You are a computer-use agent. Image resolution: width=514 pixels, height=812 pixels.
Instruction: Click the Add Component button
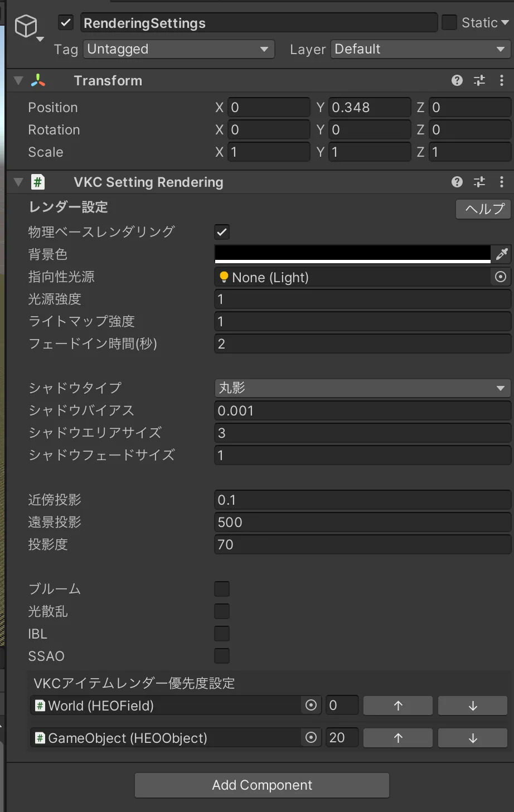(262, 785)
